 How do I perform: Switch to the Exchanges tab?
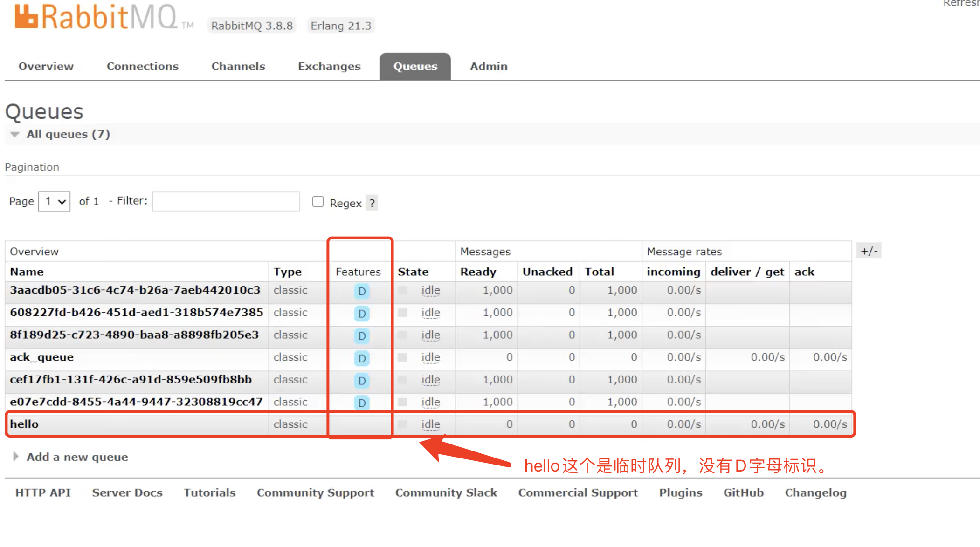[x=329, y=67]
